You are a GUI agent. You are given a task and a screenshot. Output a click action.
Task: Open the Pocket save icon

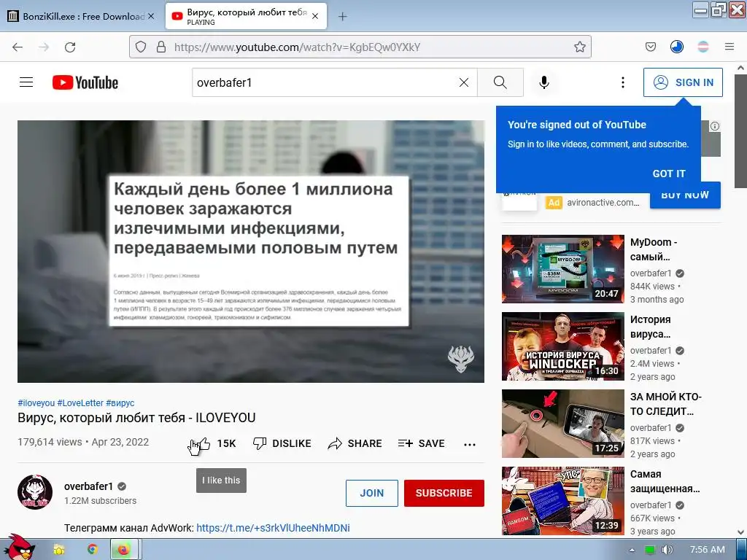tap(650, 47)
